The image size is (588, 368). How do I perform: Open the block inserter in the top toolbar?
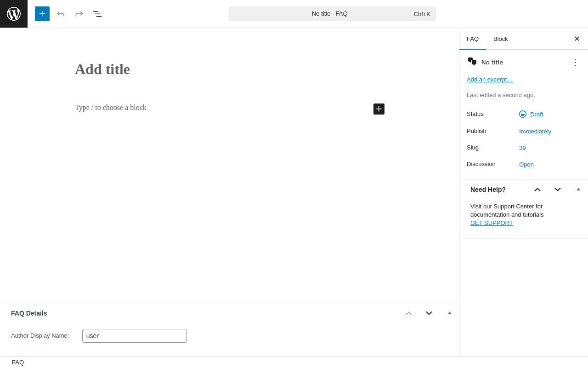[42, 14]
